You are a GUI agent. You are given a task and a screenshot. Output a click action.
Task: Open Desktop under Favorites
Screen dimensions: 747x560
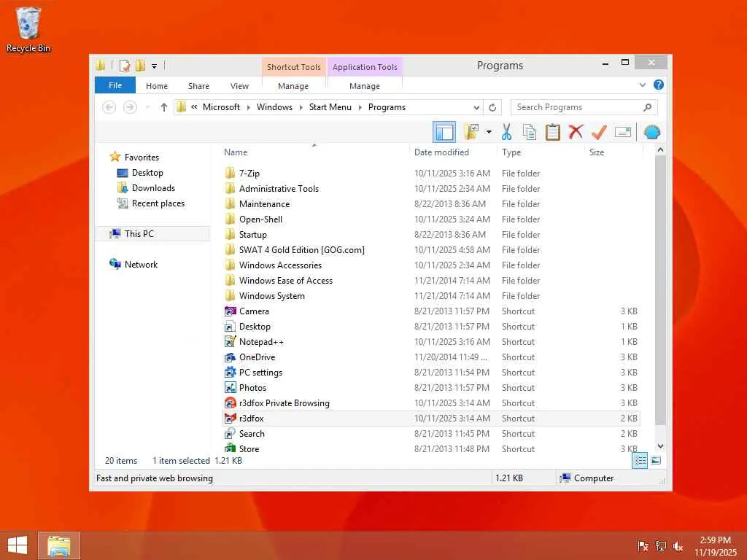click(x=147, y=173)
